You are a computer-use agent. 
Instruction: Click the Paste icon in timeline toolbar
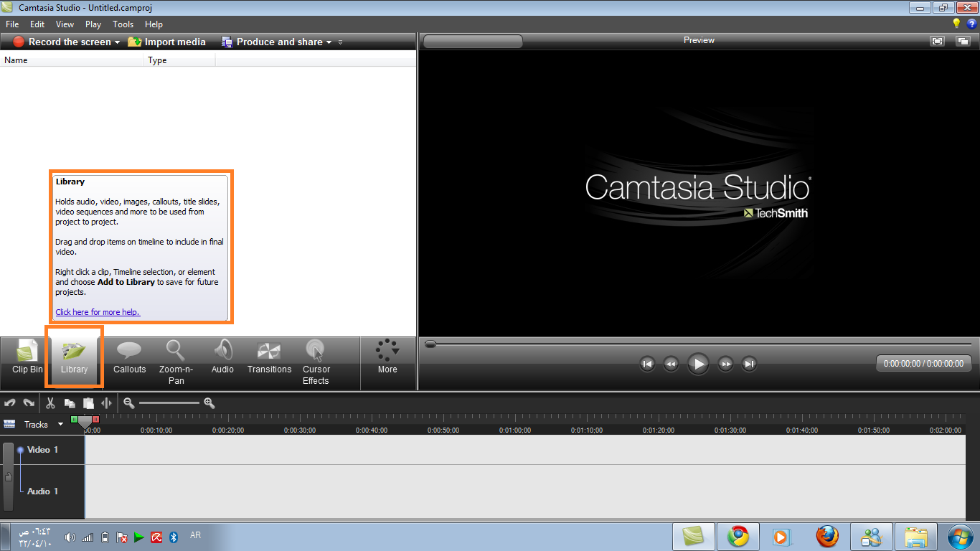[88, 403]
